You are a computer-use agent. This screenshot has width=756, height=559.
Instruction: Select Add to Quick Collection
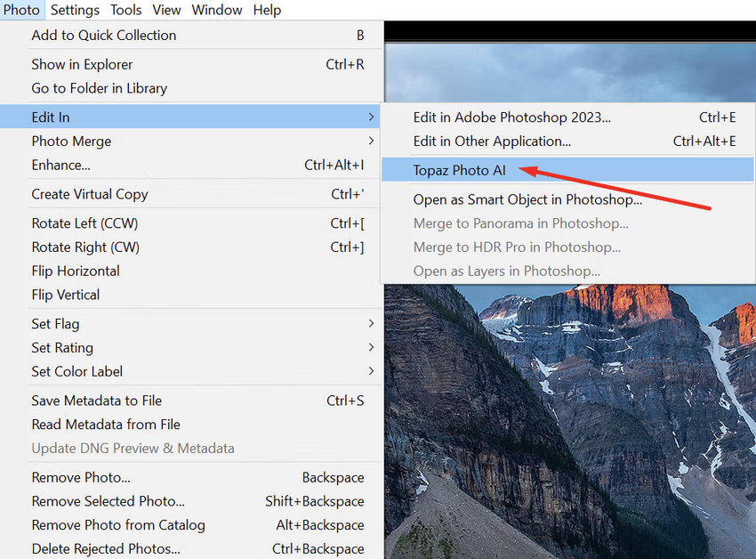point(103,35)
